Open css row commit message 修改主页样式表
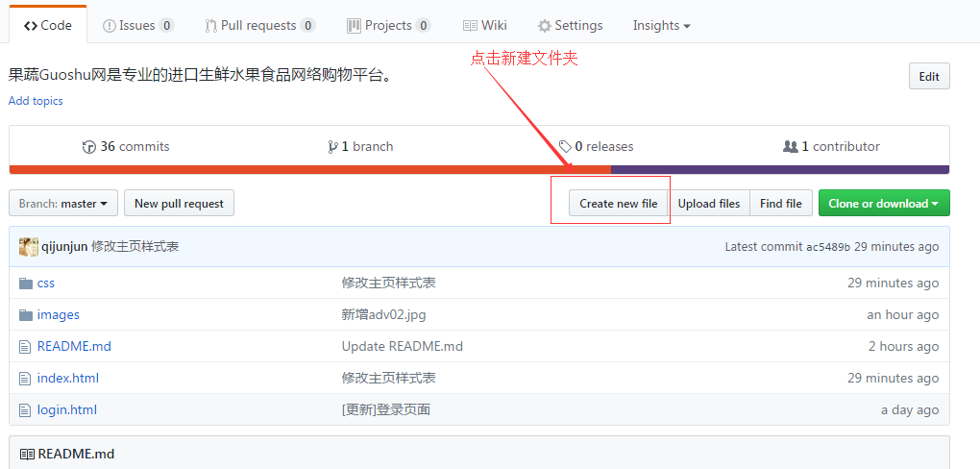Image resolution: width=980 pixels, height=469 pixels. [x=389, y=283]
